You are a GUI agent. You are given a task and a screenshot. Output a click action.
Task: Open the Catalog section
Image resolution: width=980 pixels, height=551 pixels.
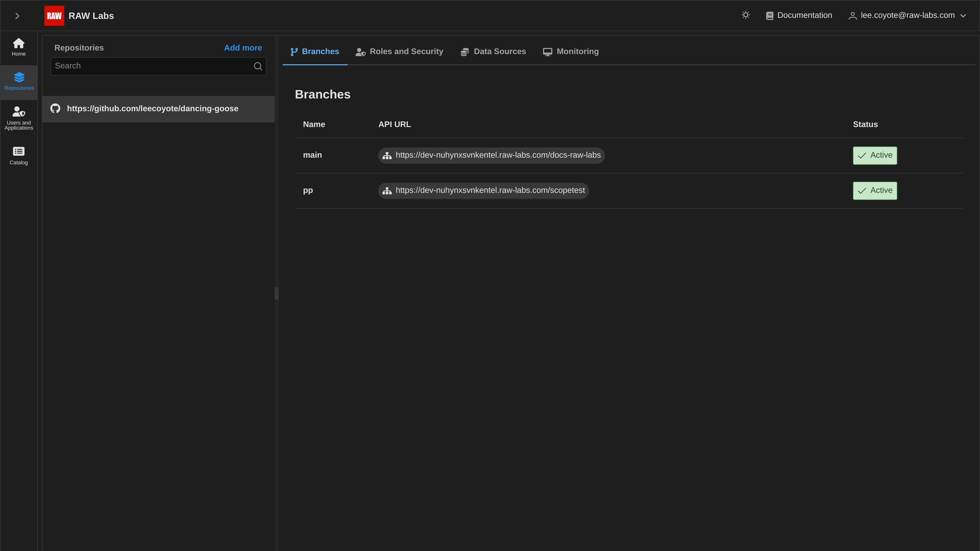(x=19, y=156)
